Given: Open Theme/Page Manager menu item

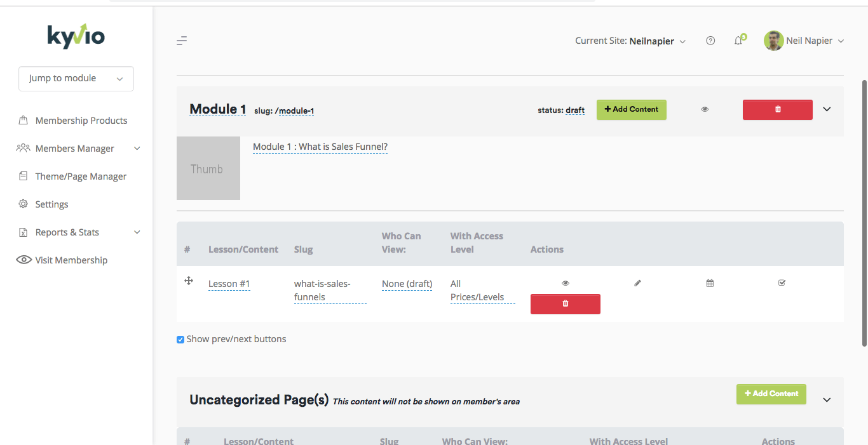Looking at the screenshot, I should (x=81, y=176).
